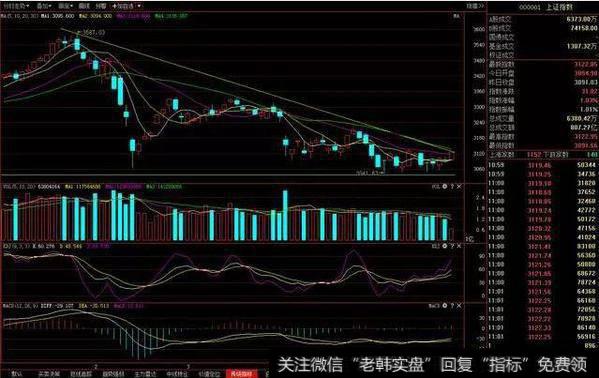Screen dimensions: 599x378
Task: Click the 权证成交 row label
Action: pos(501,55)
